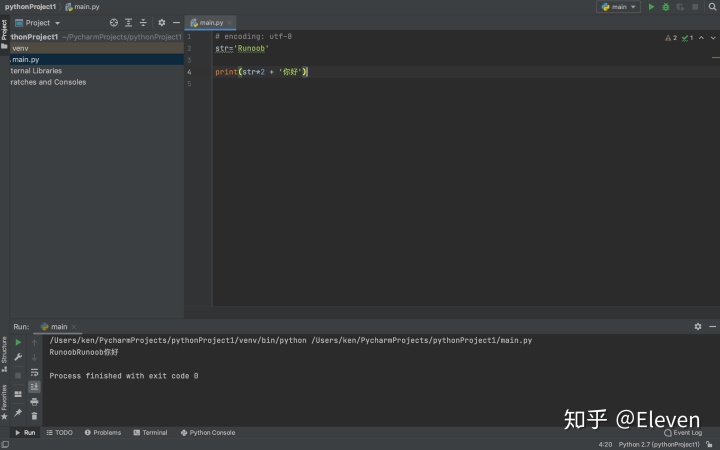Open Project panel gear options
Image resolution: width=720 pixels, height=450 pixels.
coord(162,22)
